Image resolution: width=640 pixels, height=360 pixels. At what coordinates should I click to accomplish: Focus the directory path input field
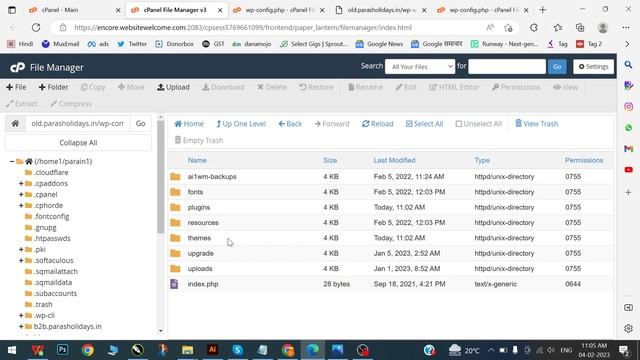tap(78, 123)
